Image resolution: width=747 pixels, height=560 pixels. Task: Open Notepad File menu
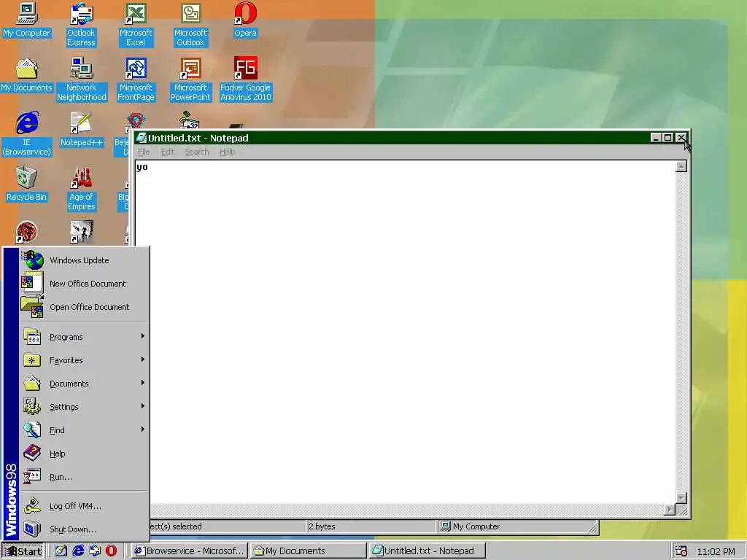tap(144, 152)
